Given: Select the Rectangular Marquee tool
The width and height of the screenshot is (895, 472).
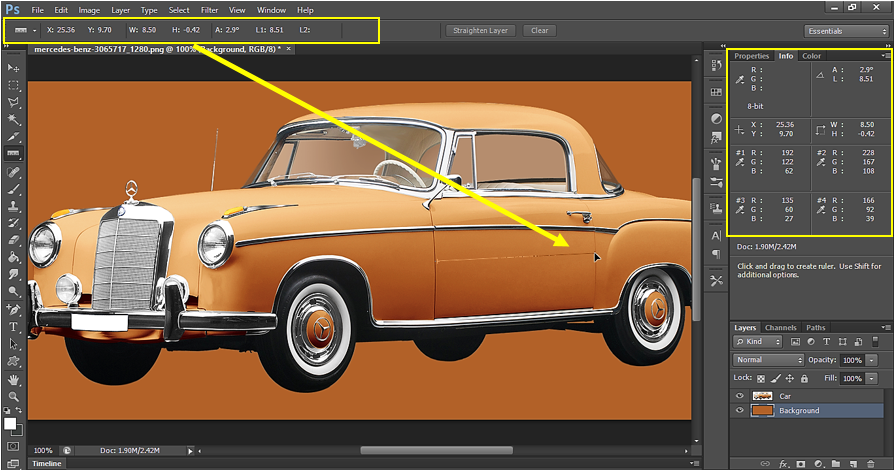Looking at the screenshot, I should (14, 86).
